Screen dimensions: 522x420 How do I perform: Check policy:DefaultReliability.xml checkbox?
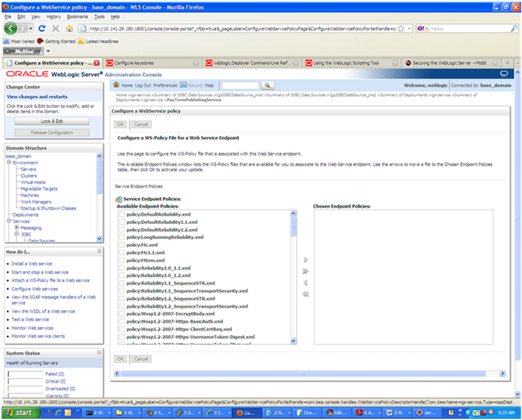tap(122, 215)
